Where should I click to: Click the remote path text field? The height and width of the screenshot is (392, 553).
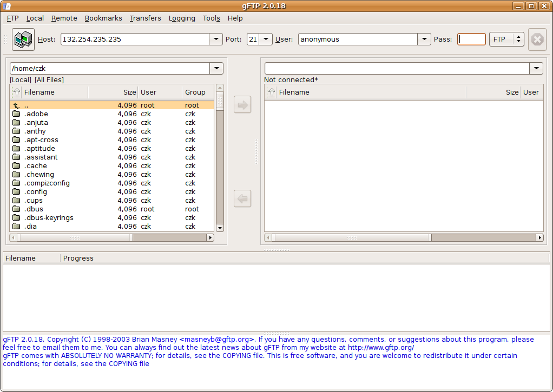397,68
